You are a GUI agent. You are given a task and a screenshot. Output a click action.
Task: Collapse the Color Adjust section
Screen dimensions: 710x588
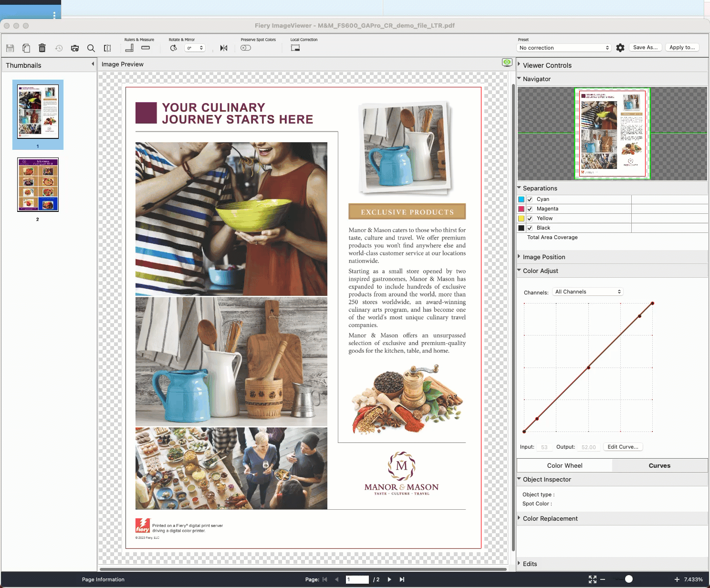coord(519,270)
